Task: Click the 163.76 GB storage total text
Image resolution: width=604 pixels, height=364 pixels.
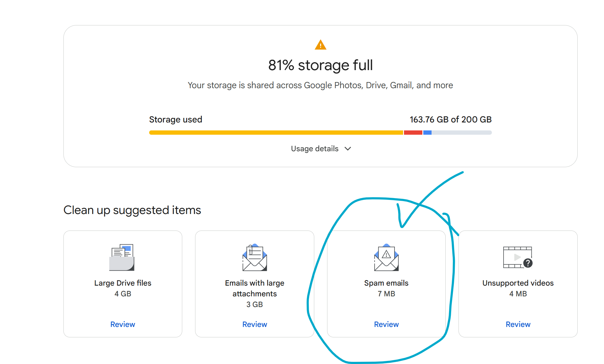Action: [450, 120]
